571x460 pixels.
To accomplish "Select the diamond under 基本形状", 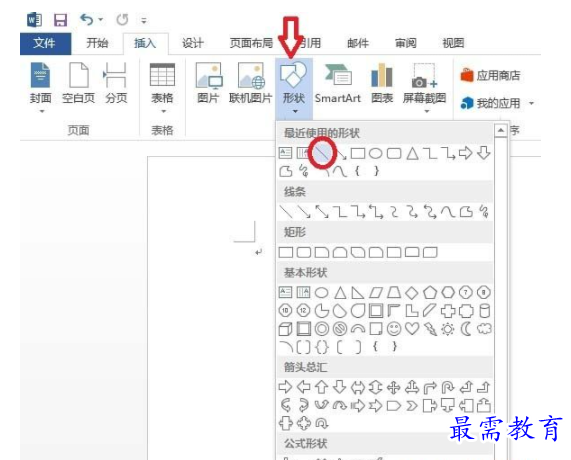I will (x=412, y=292).
